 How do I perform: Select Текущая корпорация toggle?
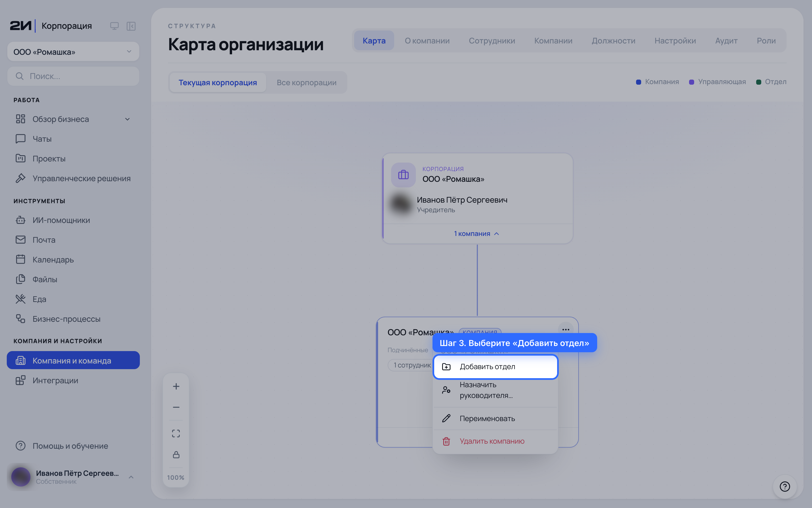[x=218, y=82]
